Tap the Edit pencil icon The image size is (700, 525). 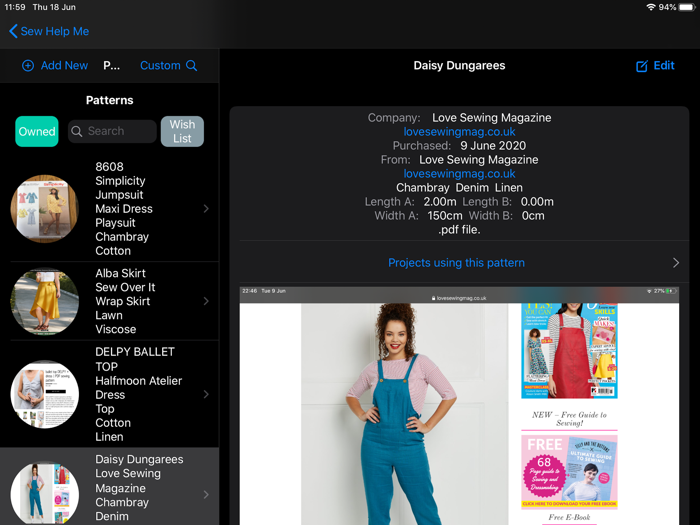tap(642, 66)
